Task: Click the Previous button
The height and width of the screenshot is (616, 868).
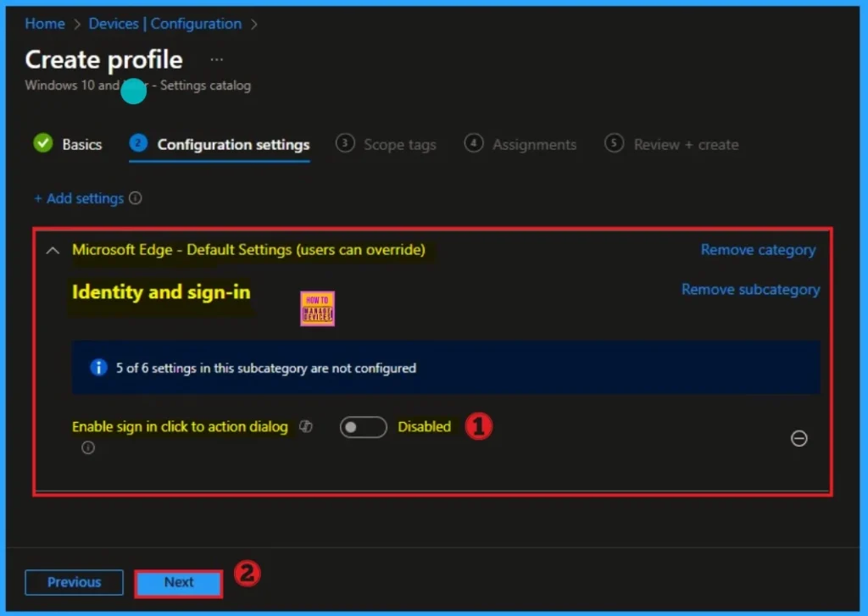Action: (x=75, y=582)
